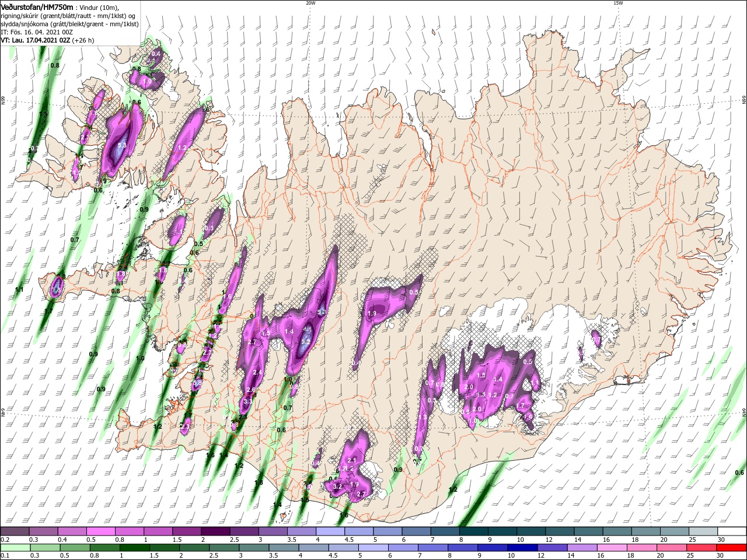
Task: Click the '(+26 h)' forecast offset text
Action: [83, 40]
